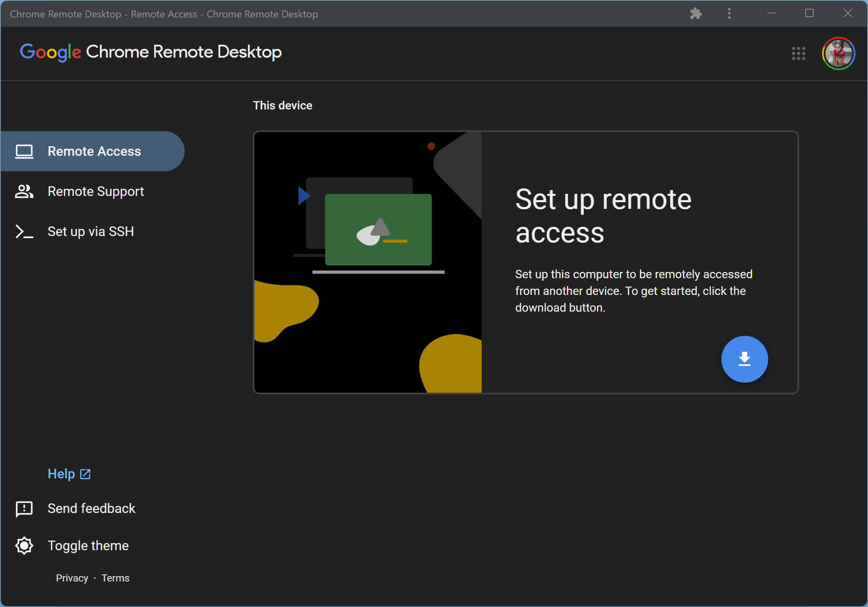
Task: Choose Send feedback
Action: (x=91, y=508)
